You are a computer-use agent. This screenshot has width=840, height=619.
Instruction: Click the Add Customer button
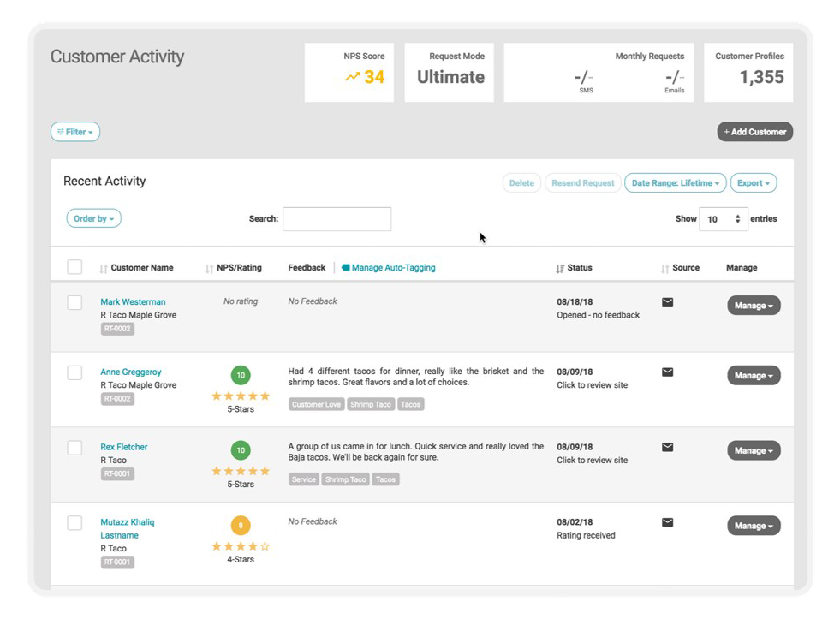tap(754, 132)
